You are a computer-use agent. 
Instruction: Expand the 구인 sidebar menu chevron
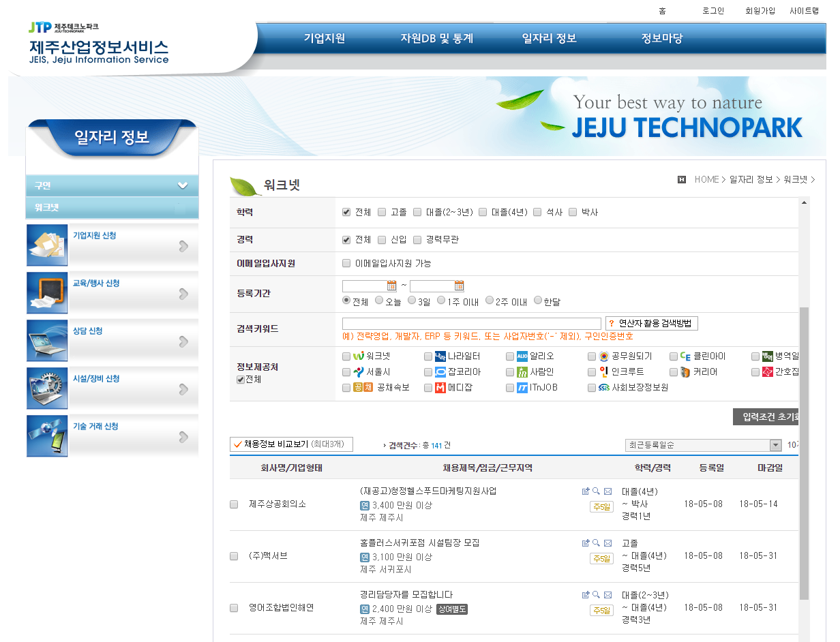point(182,185)
